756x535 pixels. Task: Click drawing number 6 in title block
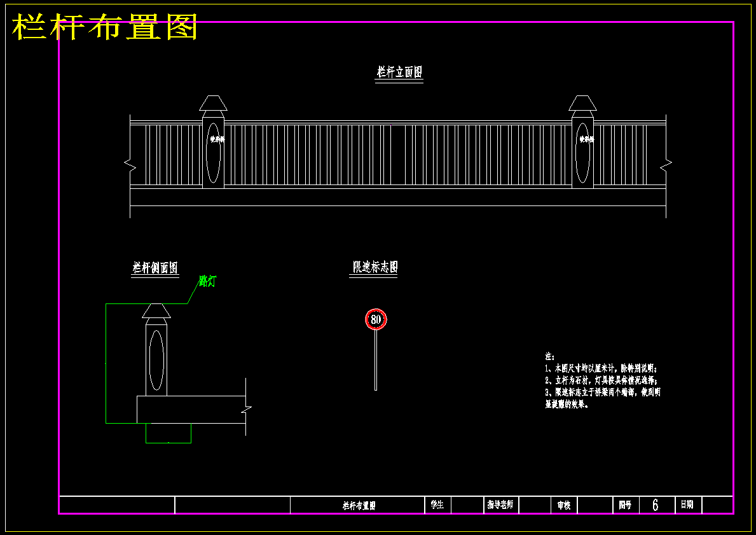[656, 505]
